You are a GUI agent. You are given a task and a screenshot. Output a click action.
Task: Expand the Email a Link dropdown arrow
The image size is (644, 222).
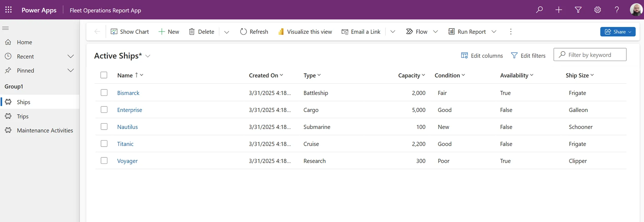pos(393,32)
